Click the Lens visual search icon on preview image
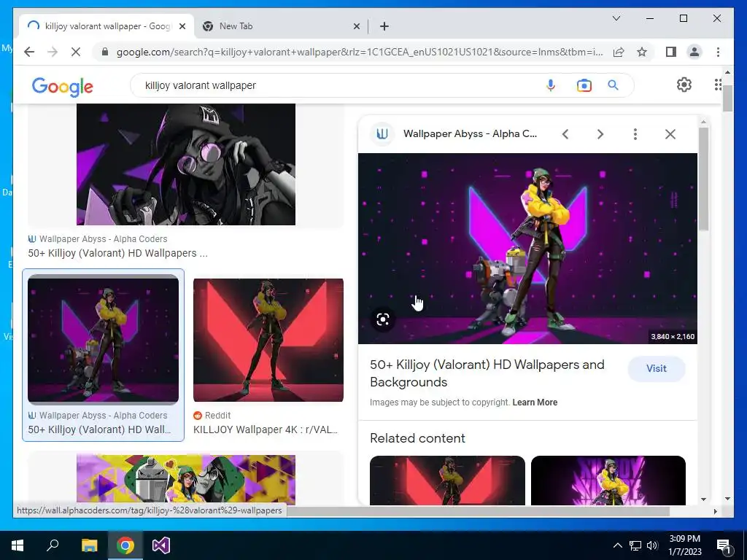747x560 pixels. coord(383,319)
